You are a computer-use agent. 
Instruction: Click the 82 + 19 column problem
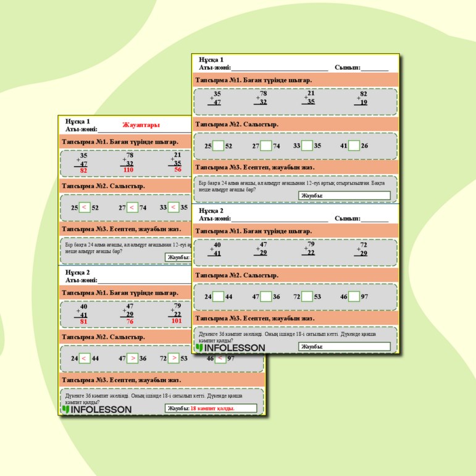coord(361,98)
